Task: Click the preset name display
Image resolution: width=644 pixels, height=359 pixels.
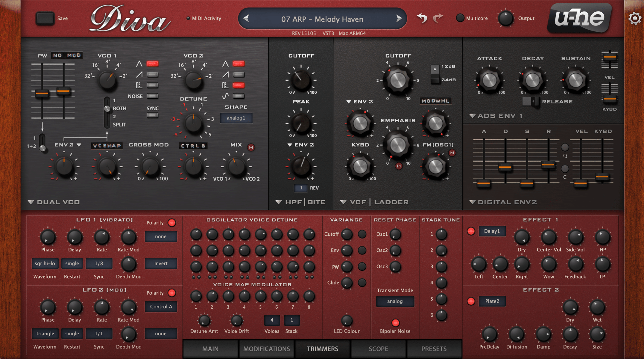Action: point(322,19)
